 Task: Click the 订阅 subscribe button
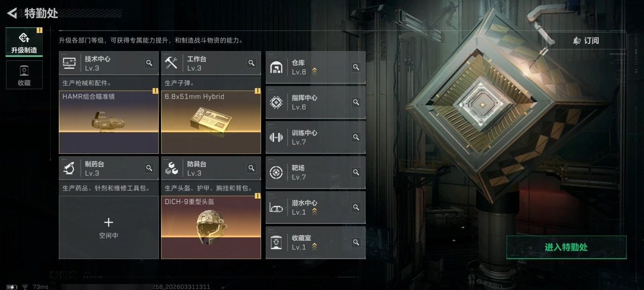click(x=586, y=41)
